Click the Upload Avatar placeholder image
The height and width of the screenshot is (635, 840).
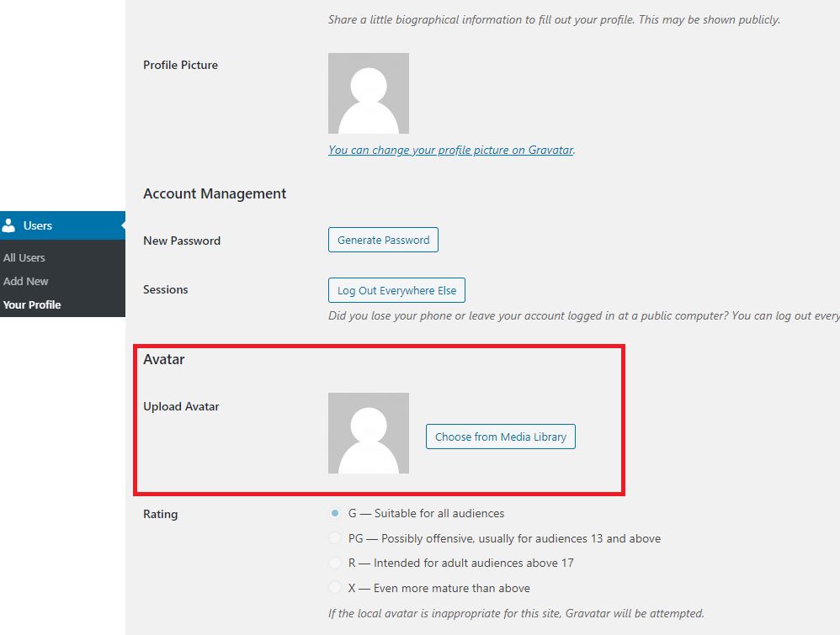pyautogui.click(x=369, y=433)
